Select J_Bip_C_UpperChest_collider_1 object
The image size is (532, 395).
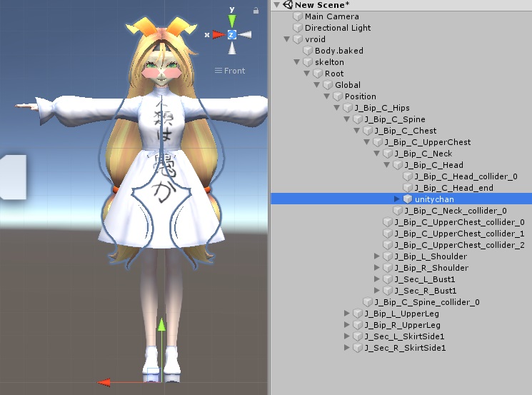459,234
